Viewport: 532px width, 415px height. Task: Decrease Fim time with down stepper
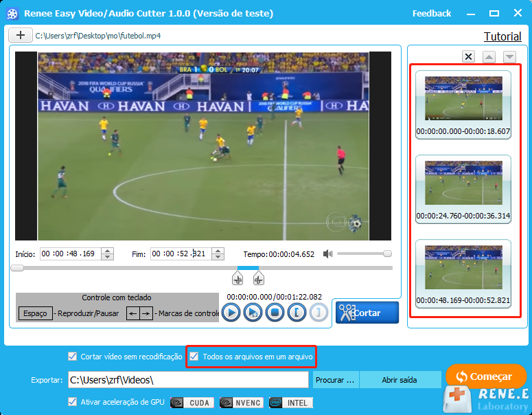coord(218,257)
